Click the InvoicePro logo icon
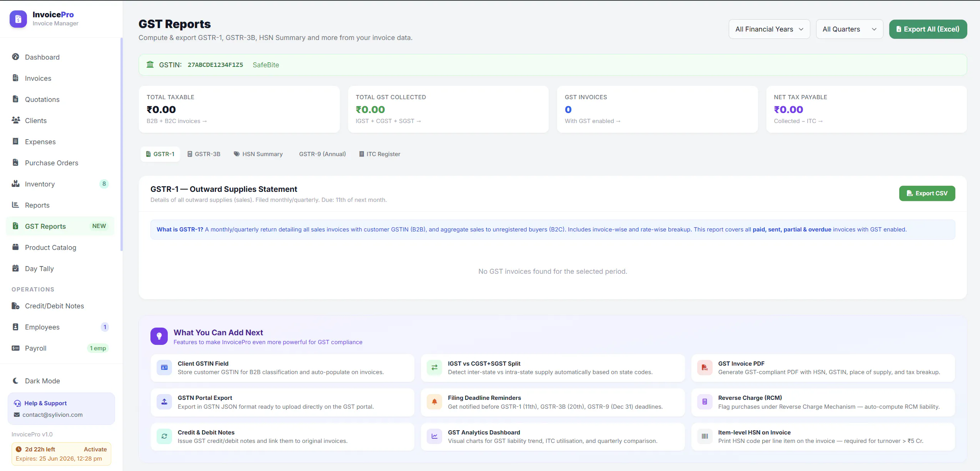This screenshot has width=980, height=471. (x=18, y=19)
